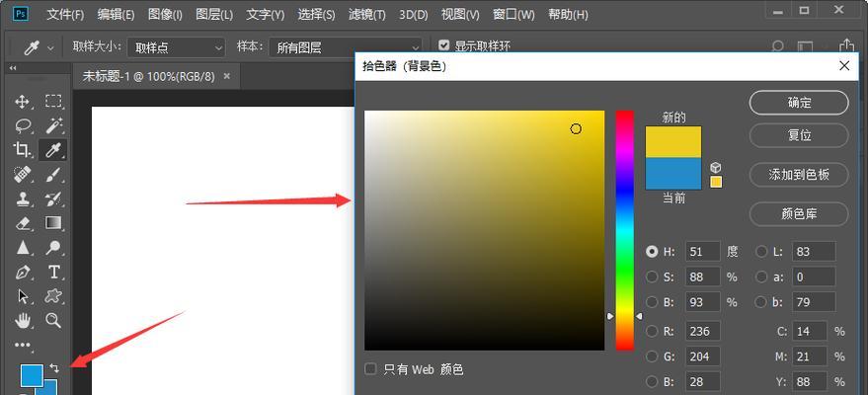Image resolution: width=868 pixels, height=395 pixels.
Task: Click the 确定 button
Action: [x=799, y=103]
